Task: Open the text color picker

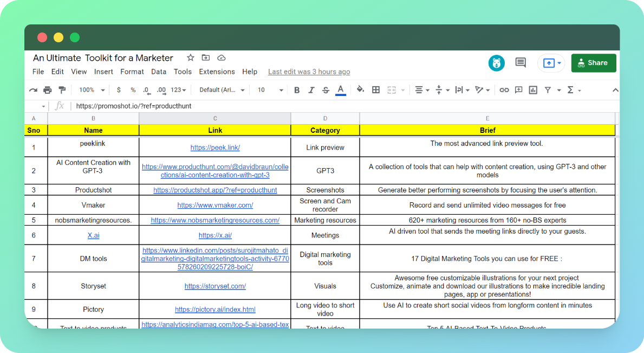Action: point(340,90)
